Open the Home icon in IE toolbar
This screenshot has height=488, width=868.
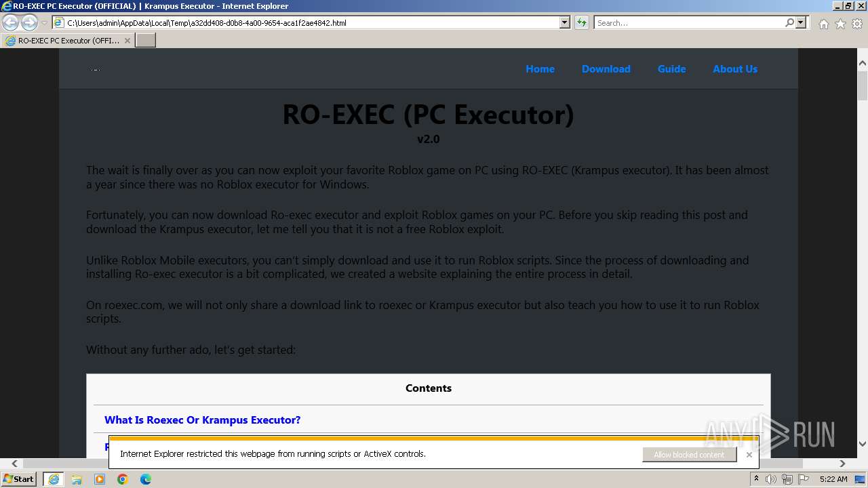[823, 24]
